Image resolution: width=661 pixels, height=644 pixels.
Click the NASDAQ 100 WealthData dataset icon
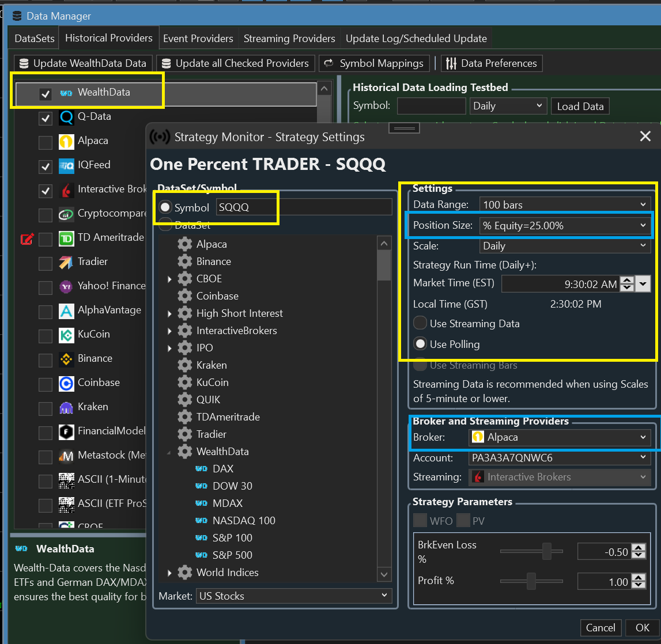tap(201, 521)
